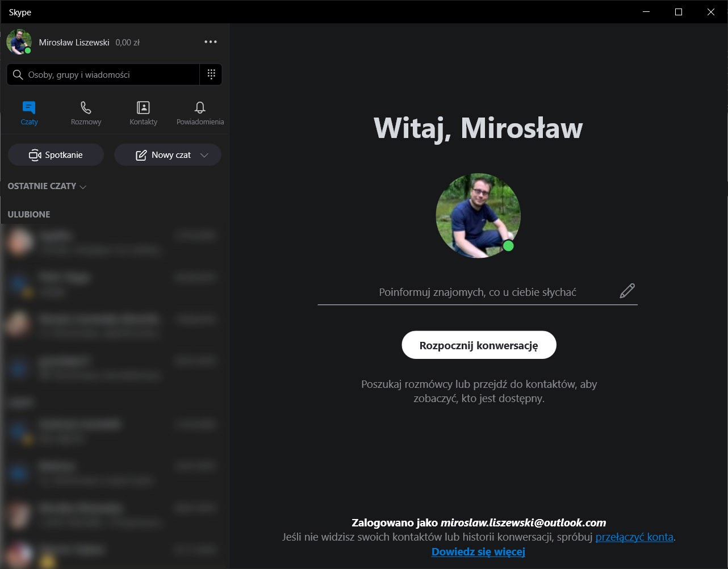This screenshot has height=569, width=728.
Task: Click the profile avatar in sidebar header
Action: coord(19,42)
